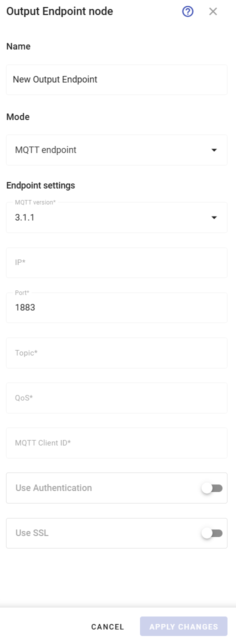
Task: Select the QoS input field
Action: [x=116, y=398]
